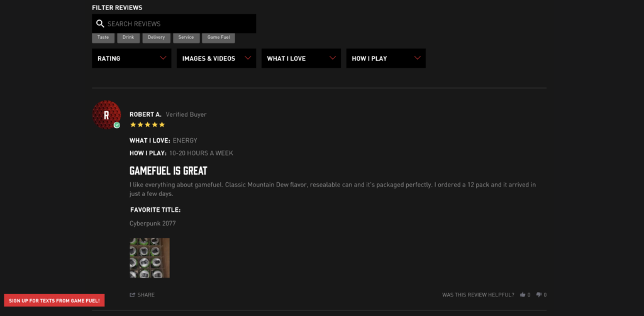Expand the Images & Videos dropdown
644x316 pixels.
tap(216, 58)
